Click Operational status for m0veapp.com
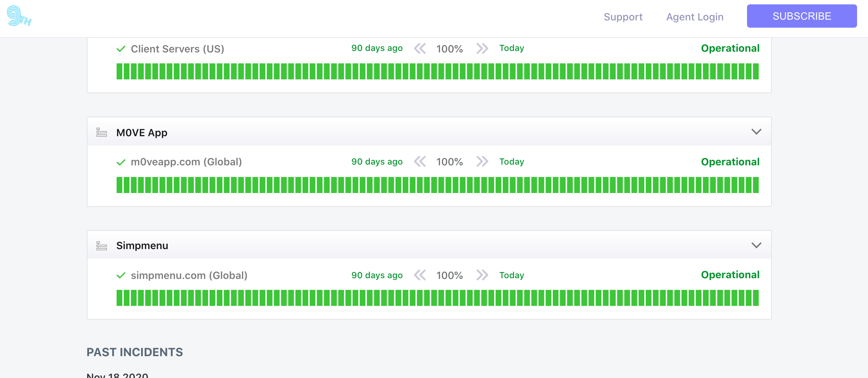 (x=730, y=162)
